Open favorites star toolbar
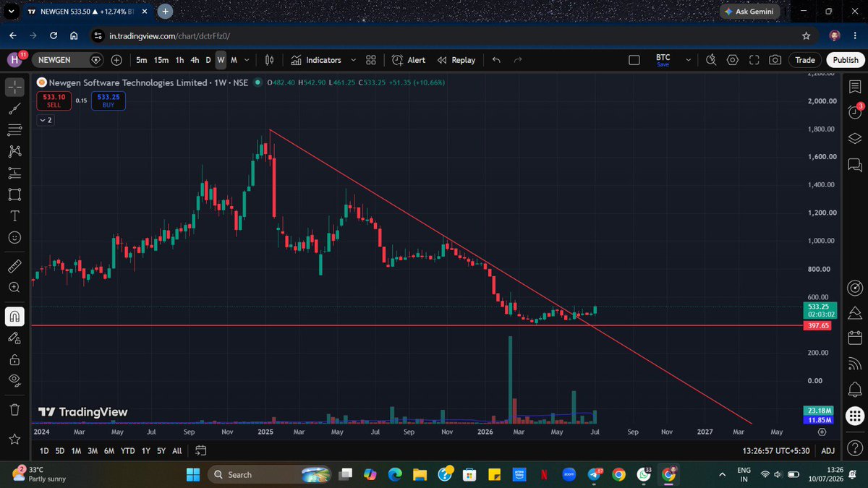868x488 pixels. click(14, 439)
